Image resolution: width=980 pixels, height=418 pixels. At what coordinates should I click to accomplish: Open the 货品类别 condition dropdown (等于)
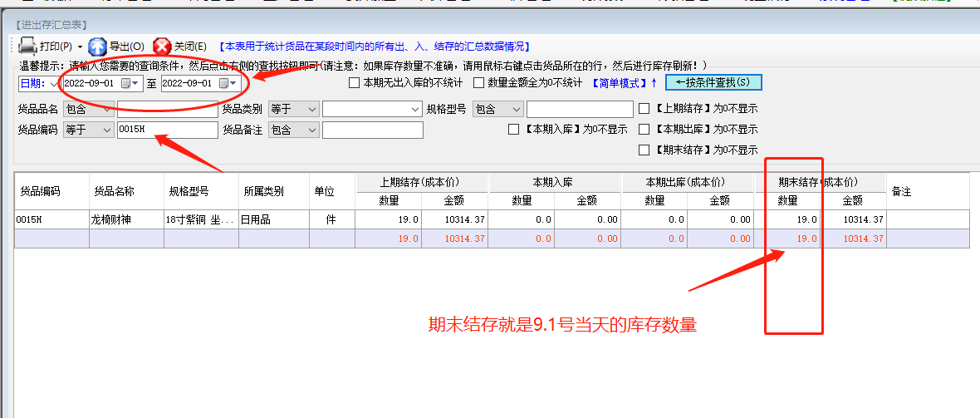[294, 109]
